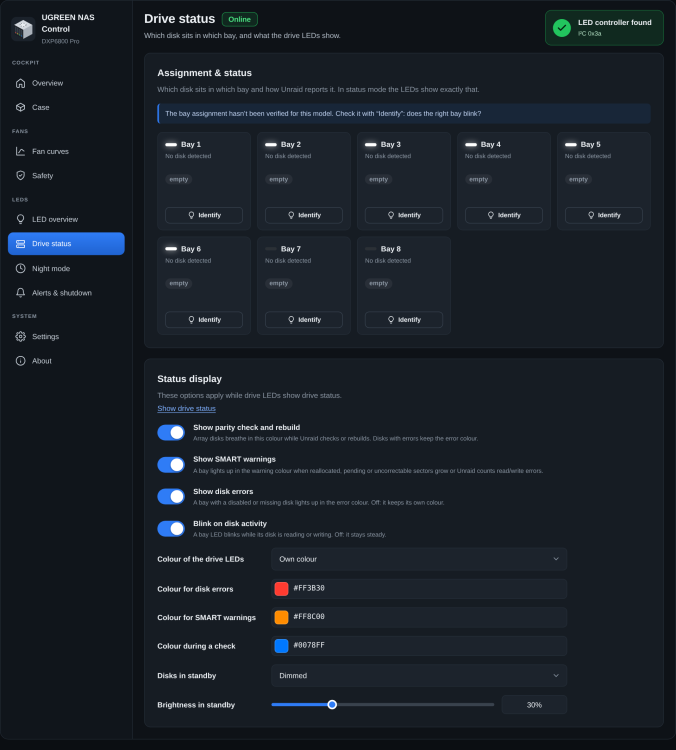Open Colour of the drive LEDs dropdown

click(419, 559)
